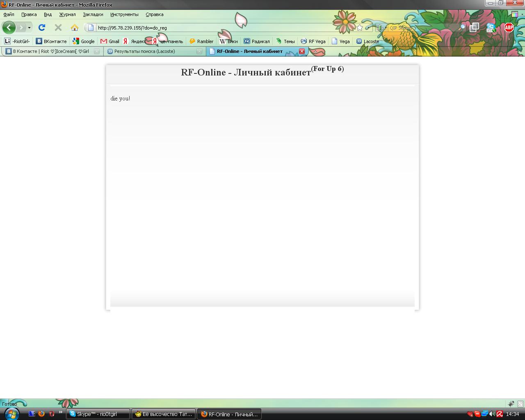
Task: Expand the quick launch chevron
Action: [61, 412]
